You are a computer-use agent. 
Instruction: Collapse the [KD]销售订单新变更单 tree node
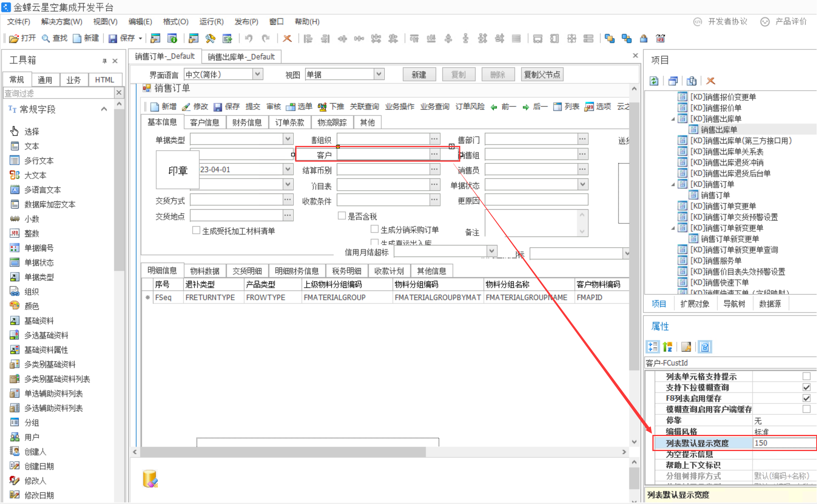(x=673, y=228)
